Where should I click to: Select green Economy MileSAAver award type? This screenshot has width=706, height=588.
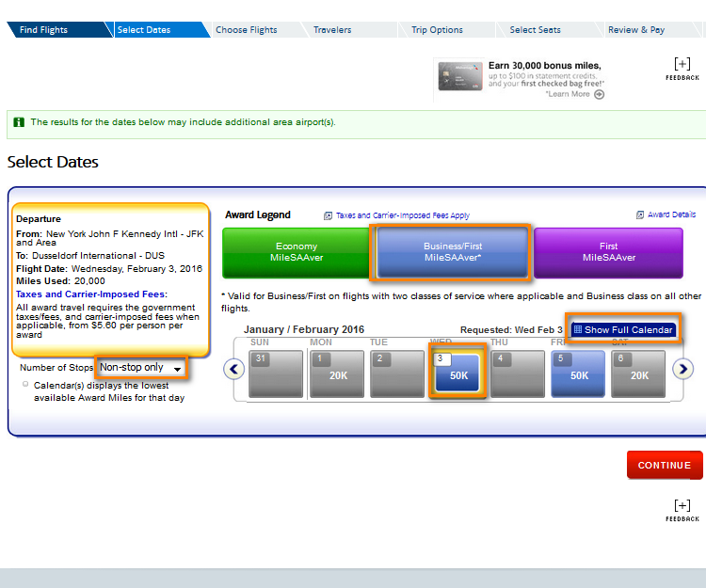click(x=296, y=252)
